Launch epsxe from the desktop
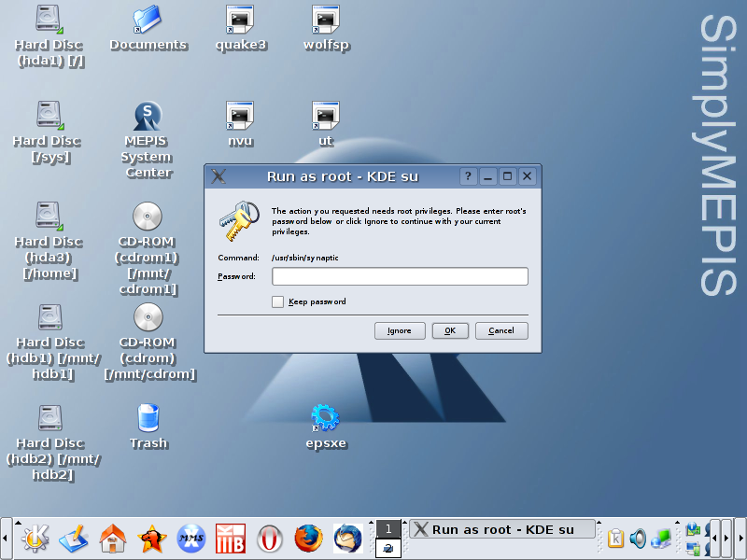 [x=325, y=417]
